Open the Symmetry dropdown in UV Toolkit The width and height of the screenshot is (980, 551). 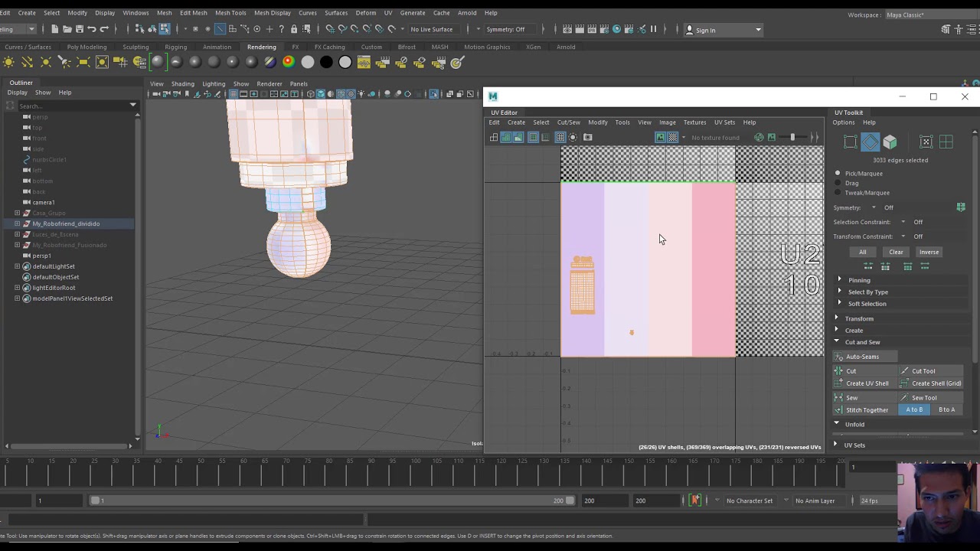click(x=874, y=208)
